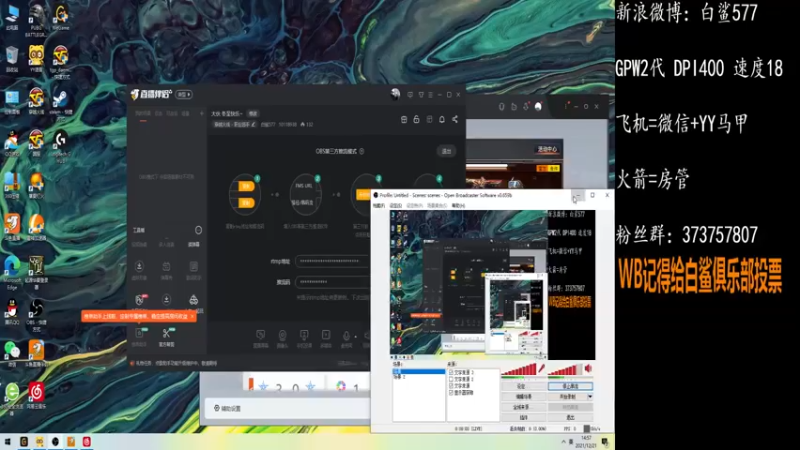Click the plus icon beside Huya left tabs
This screenshot has height=450, width=800.
click(202, 113)
